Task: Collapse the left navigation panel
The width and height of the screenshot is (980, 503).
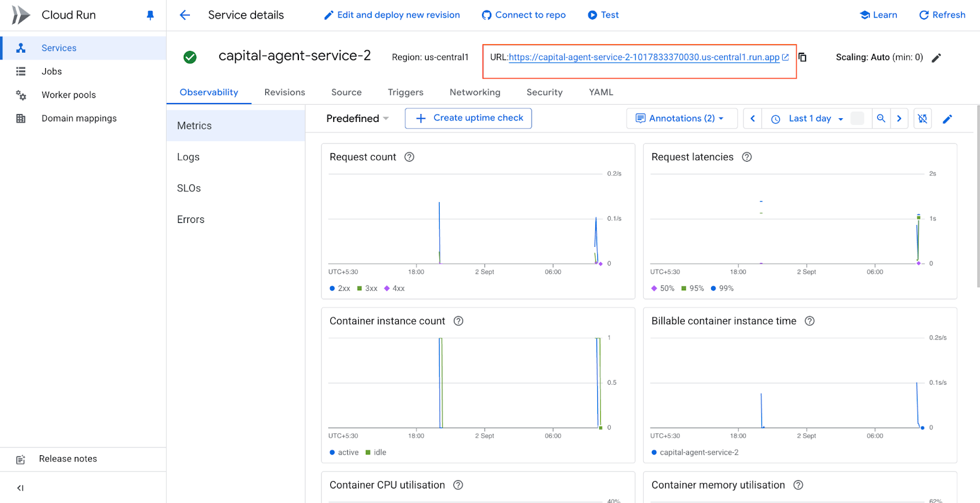Action: click(20, 488)
